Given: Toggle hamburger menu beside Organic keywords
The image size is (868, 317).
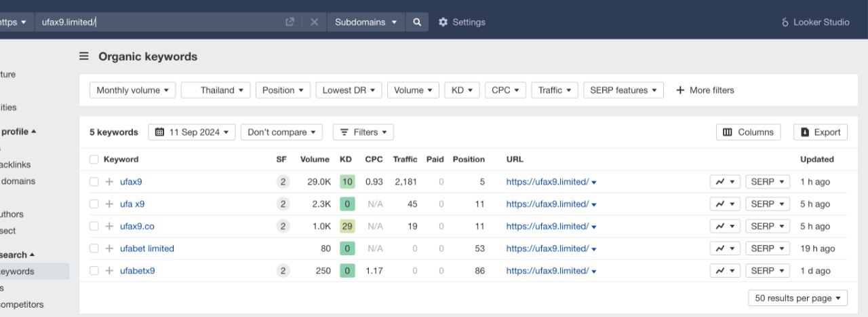Looking at the screenshot, I should [84, 56].
